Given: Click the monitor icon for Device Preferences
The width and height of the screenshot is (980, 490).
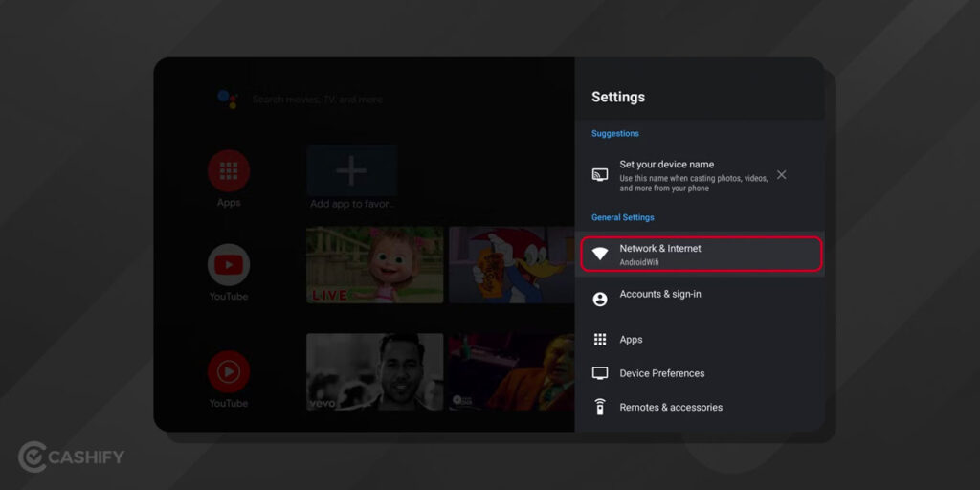Looking at the screenshot, I should click(600, 373).
